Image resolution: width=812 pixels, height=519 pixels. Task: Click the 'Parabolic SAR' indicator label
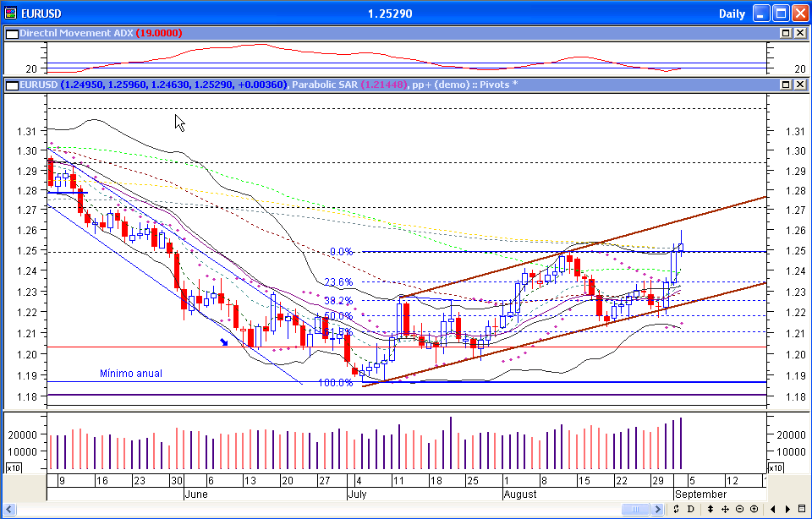point(325,85)
